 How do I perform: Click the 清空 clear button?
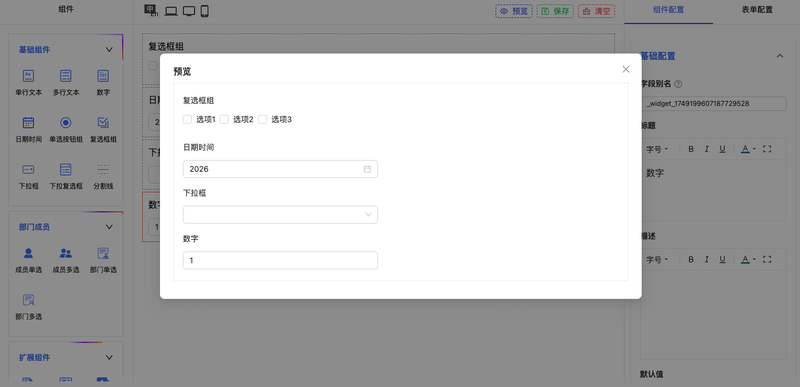(596, 11)
